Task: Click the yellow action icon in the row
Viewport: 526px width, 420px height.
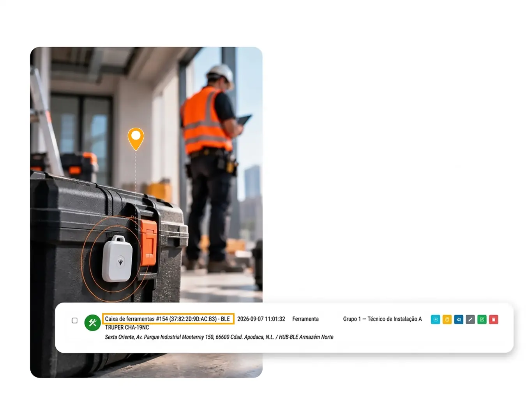Action: [447, 320]
